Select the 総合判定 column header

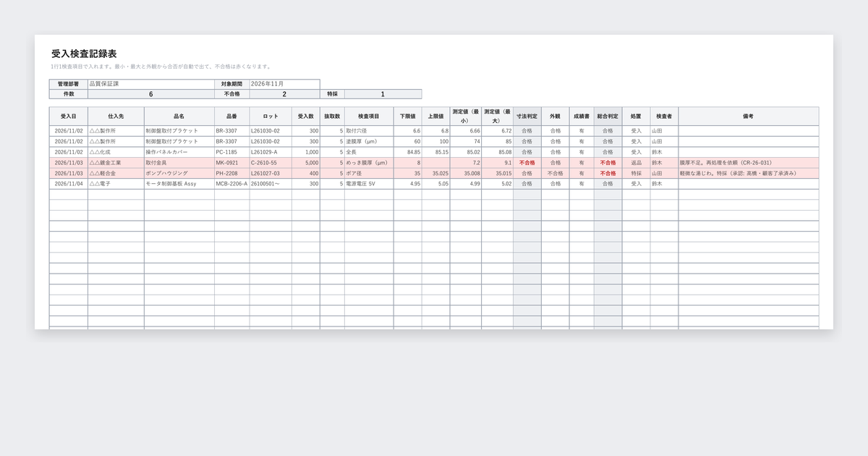[608, 116]
